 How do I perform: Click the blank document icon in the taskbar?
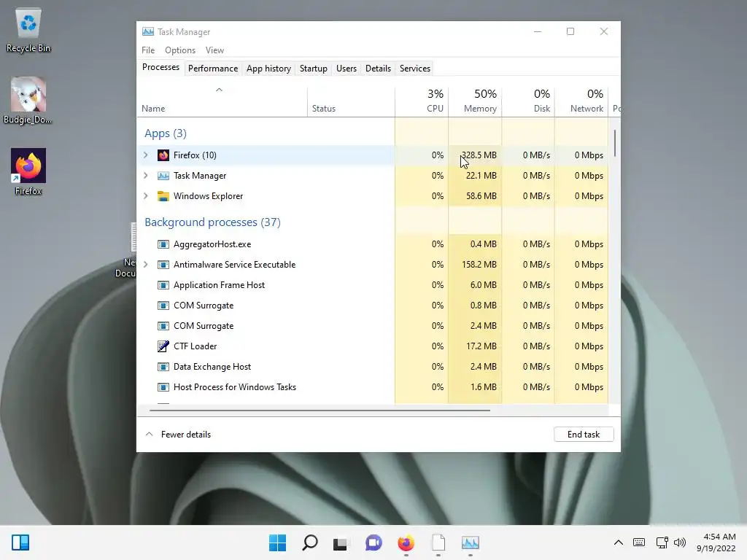[438, 542]
